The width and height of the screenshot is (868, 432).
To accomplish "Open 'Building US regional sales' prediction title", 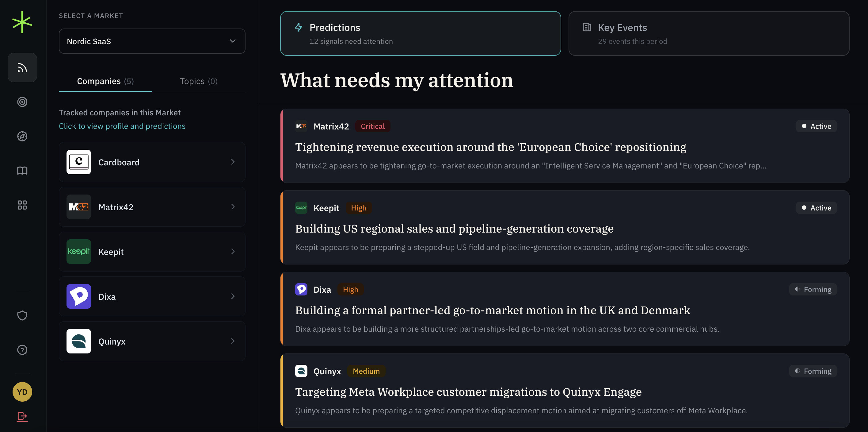I will [454, 229].
